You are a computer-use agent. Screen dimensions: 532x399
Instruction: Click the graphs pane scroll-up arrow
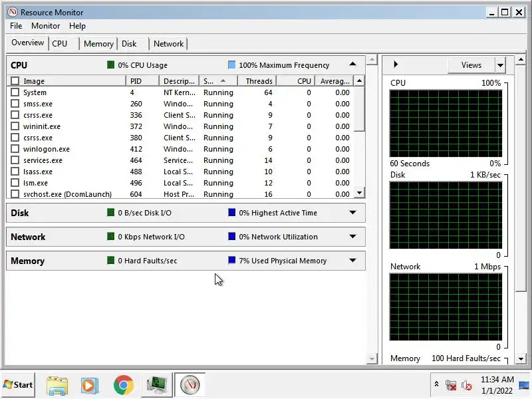pos(521,60)
